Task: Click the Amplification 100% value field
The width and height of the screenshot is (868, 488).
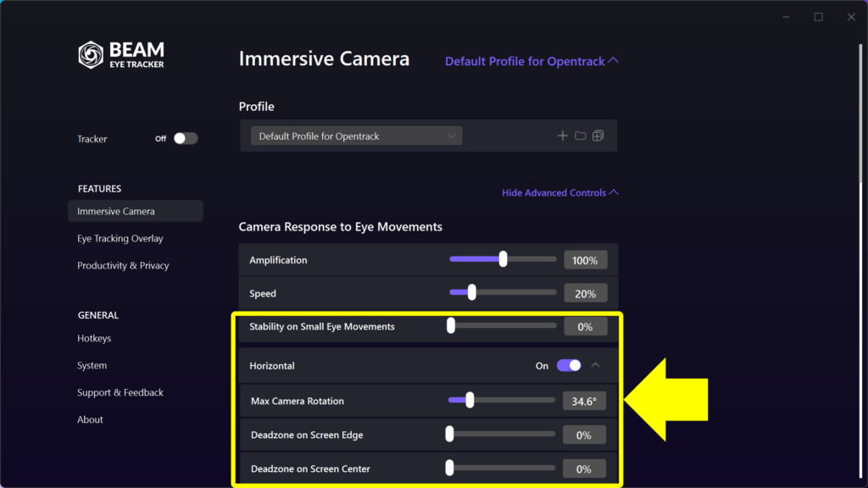Action: 585,260
